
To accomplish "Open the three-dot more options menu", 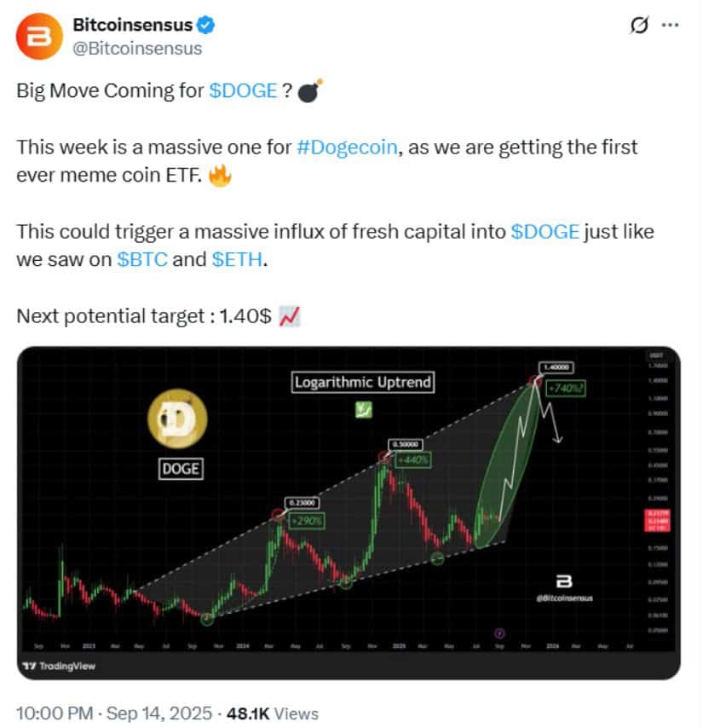I will [670, 25].
